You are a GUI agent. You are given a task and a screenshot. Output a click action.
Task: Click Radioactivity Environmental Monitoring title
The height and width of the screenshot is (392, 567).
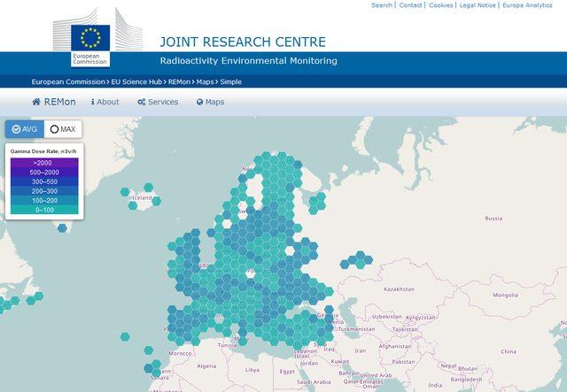tap(248, 61)
